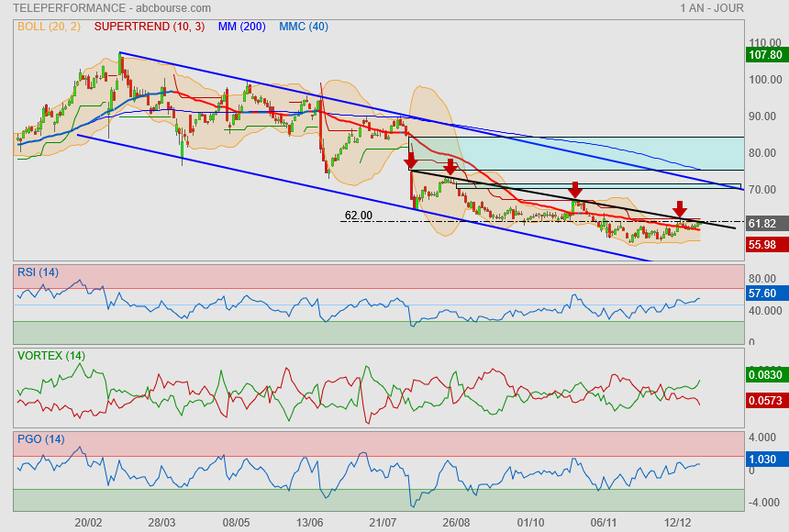Select the MMC (40) indicator label
The image size is (789, 532).
[x=303, y=27]
